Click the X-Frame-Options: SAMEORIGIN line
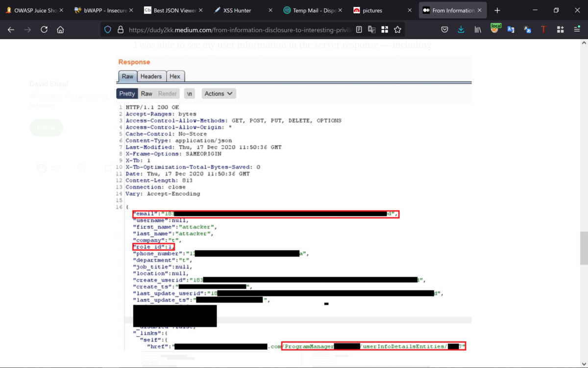 tap(173, 154)
